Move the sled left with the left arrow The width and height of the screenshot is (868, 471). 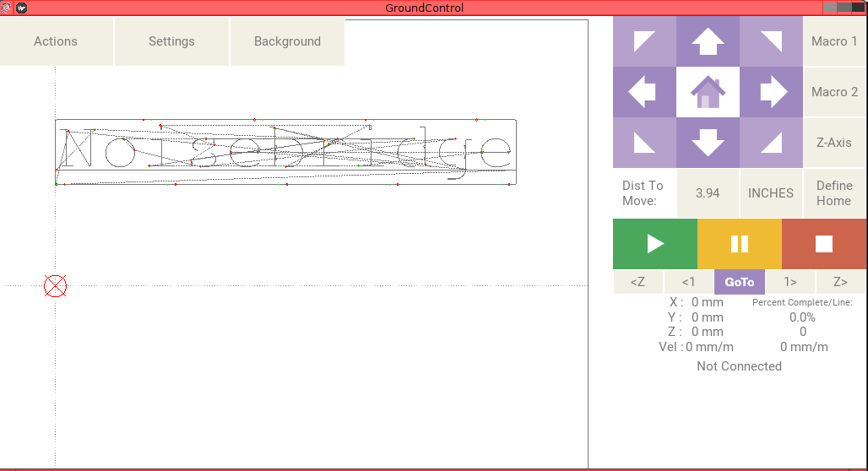tap(643, 92)
